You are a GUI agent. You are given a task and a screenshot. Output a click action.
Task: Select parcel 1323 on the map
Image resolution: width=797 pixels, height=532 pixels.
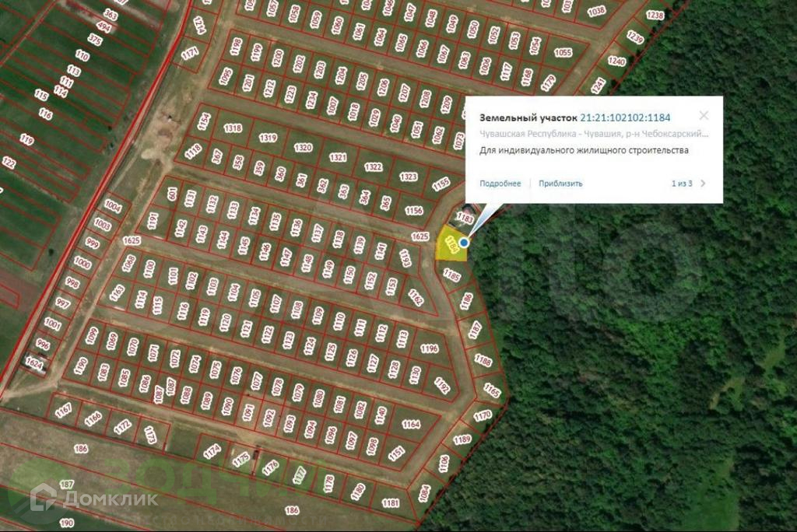408,177
